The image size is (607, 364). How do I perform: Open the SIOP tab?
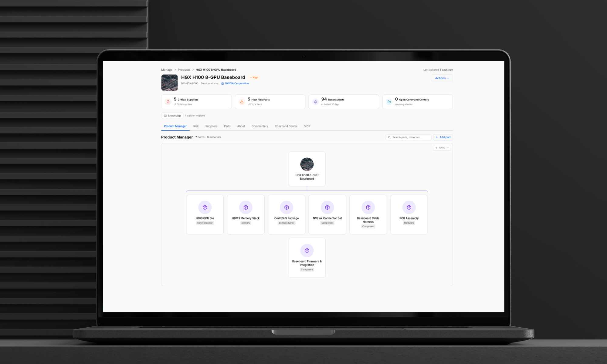coord(307,126)
